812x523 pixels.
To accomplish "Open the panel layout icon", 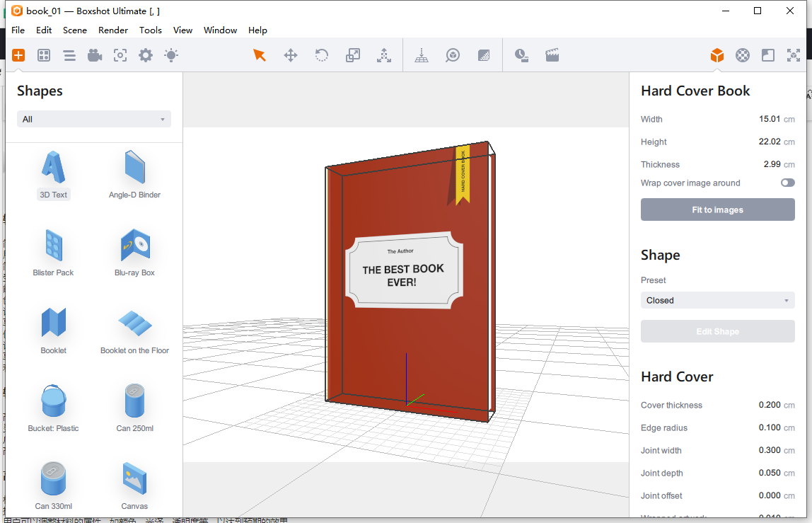I will click(x=768, y=55).
